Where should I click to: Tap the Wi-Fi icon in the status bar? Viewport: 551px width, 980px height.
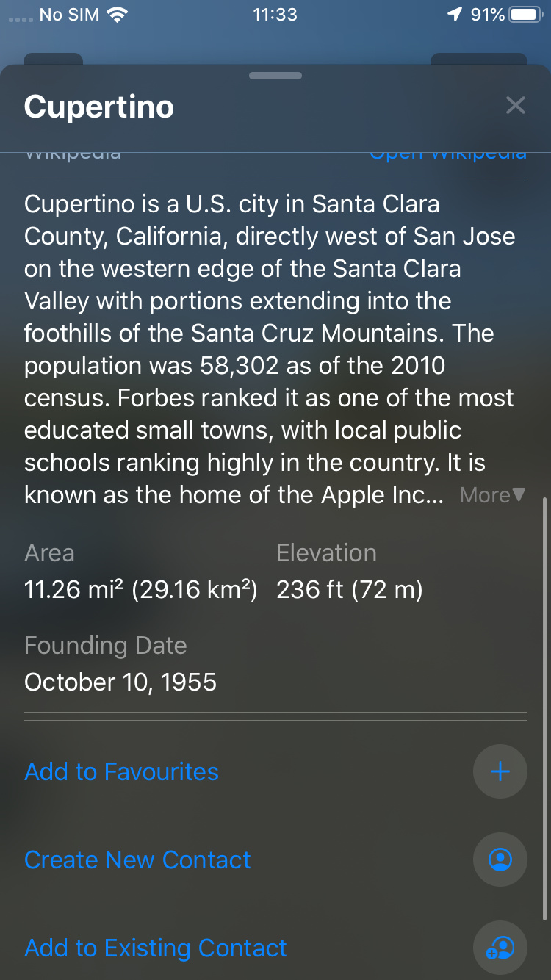coord(117,15)
